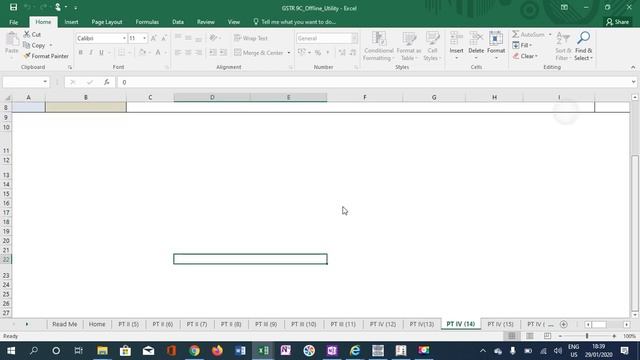Open Format as Table gallery

(409, 46)
